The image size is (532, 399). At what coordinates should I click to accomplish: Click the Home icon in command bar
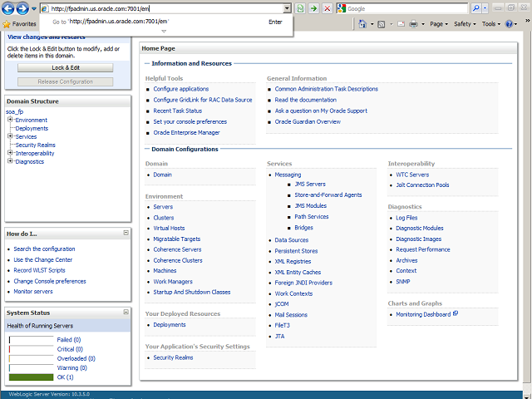pos(363,24)
